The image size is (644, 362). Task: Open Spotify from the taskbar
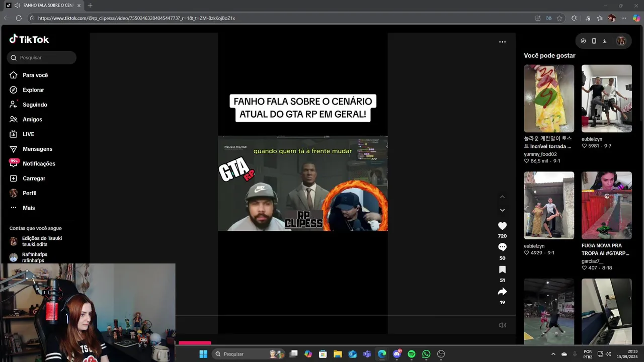point(412,354)
